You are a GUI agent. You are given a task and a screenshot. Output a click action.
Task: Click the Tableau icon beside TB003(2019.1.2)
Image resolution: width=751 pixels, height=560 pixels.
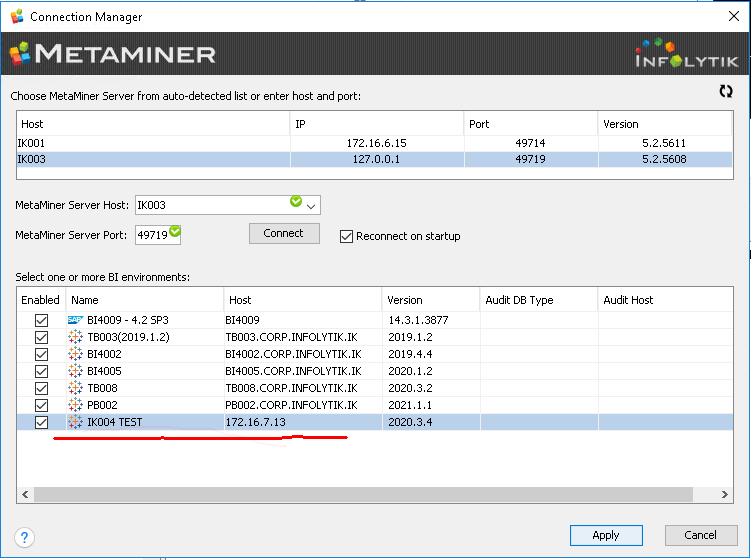pyautogui.click(x=75, y=337)
